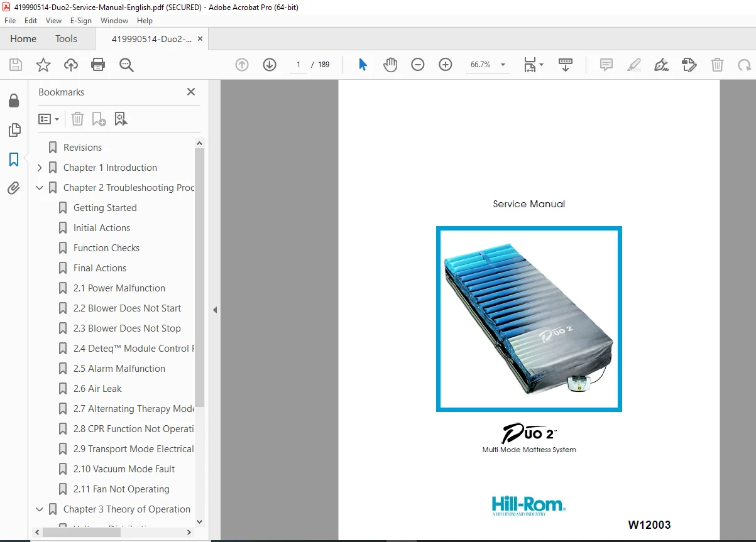The width and height of the screenshot is (756, 542).
Task: Click bookmarks vertical scrollbar down arrow
Action: (x=200, y=521)
